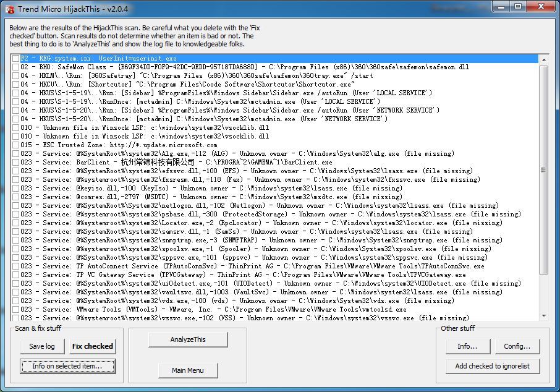Click the AnalyzeThis button

tap(188, 339)
